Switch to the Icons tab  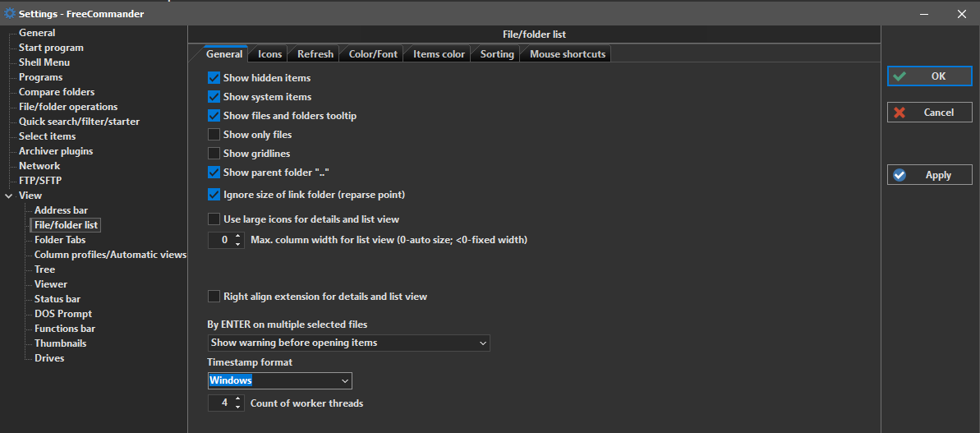pos(269,54)
